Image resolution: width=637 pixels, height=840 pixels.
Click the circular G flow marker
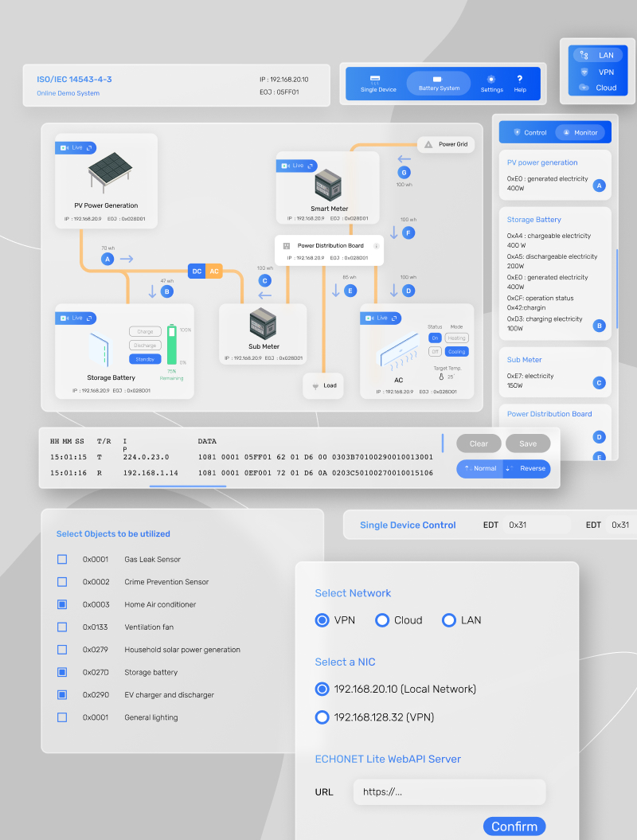404,173
